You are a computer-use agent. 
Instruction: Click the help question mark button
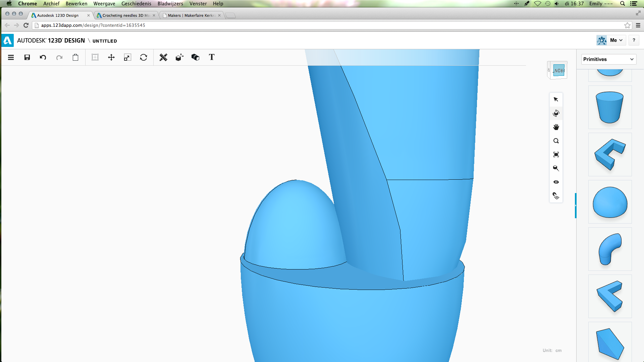(x=634, y=40)
